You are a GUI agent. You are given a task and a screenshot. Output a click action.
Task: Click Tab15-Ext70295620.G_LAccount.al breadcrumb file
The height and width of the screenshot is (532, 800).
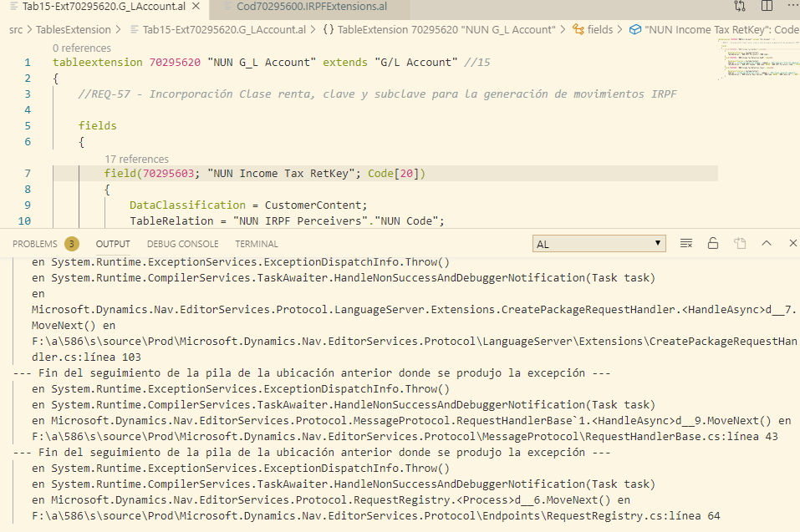(224, 29)
